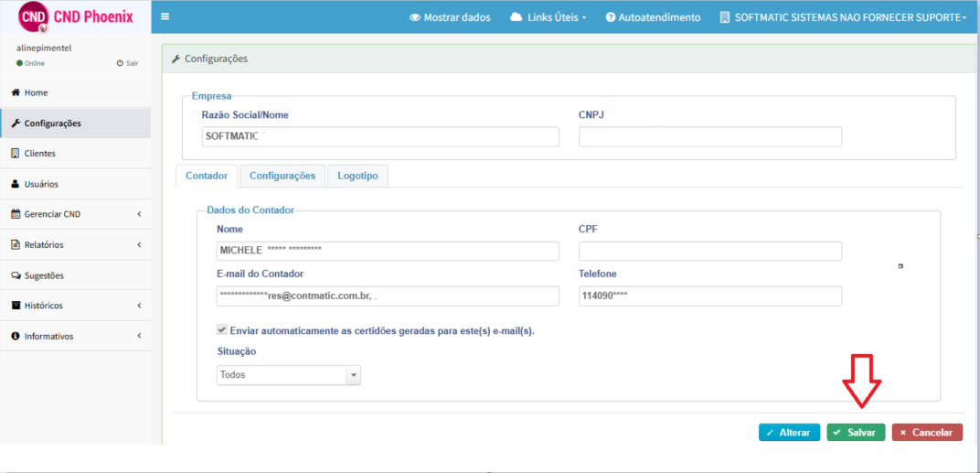The height and width of the screenshot is (473, 980).
Task: Open the Situação dropdown
Action: (x=289, y=375)
